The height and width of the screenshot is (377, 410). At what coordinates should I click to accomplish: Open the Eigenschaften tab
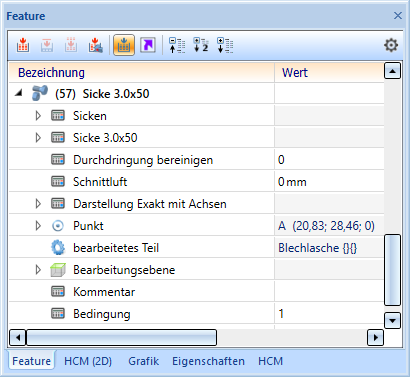(x=208, y=361)
